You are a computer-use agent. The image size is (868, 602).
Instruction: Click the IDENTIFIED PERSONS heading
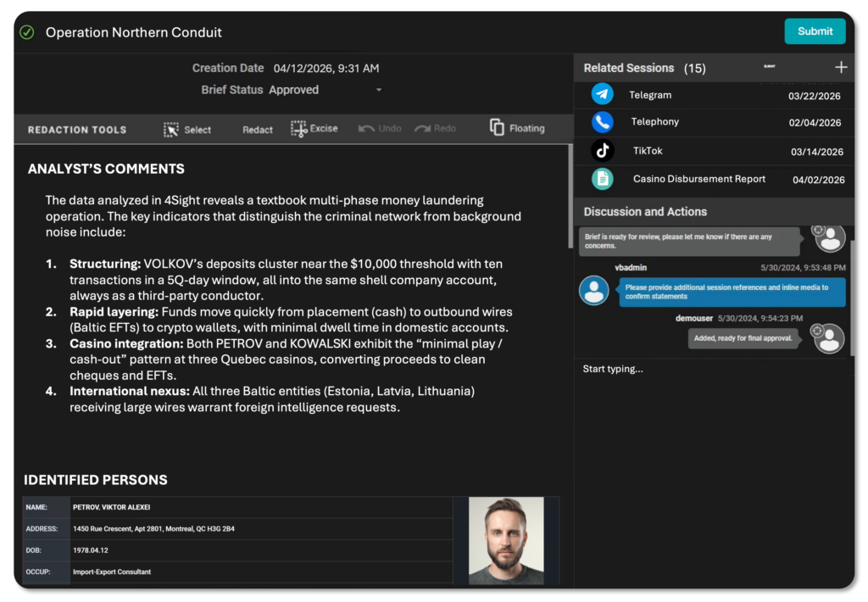click(x=95, y=480)
